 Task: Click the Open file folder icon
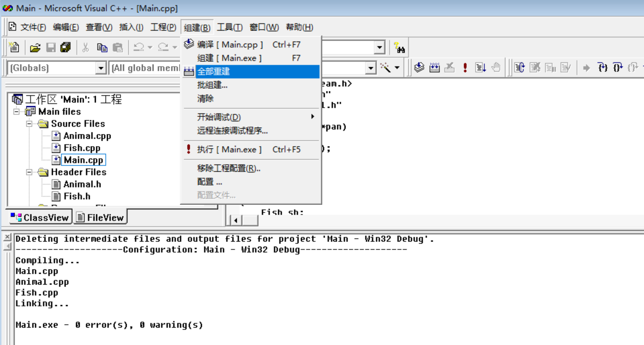[35, 47]
